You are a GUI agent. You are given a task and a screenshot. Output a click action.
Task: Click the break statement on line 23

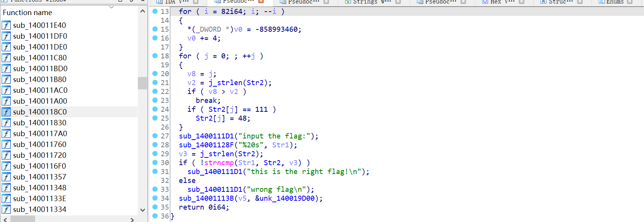click(x=208, y=101)
